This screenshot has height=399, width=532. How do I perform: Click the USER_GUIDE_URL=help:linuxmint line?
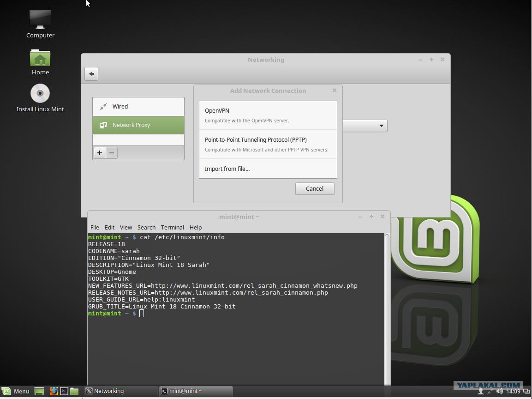tap(142, 300)
